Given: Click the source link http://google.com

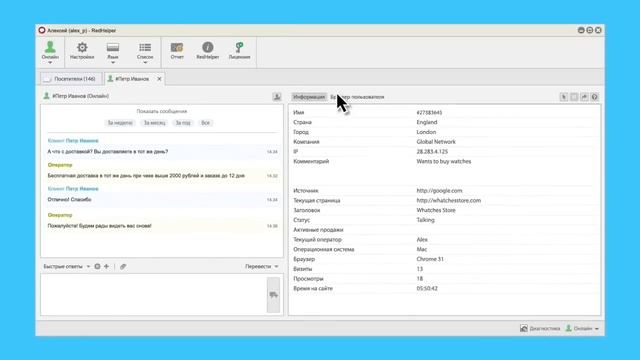Looking at the screenshot, I should pos(439,191).
